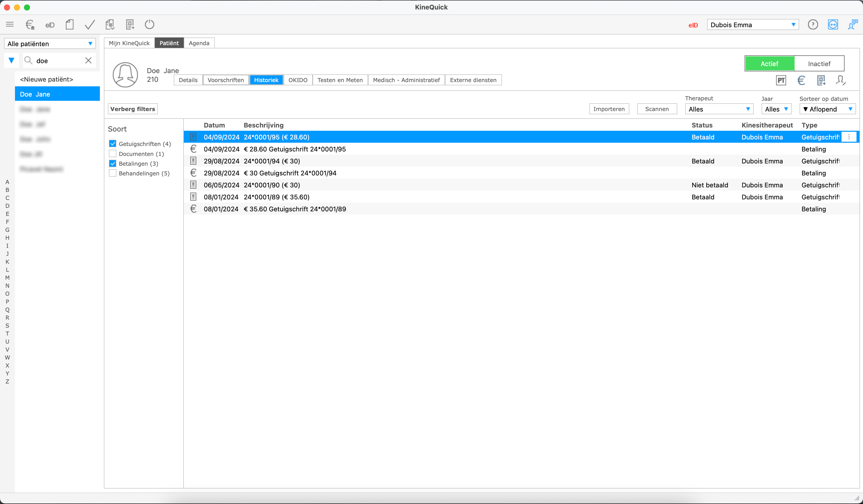Image resolution: width=863 pixels, height=504 pixels.
Task: Click the red eID indicator
Action: click(693, 25)
